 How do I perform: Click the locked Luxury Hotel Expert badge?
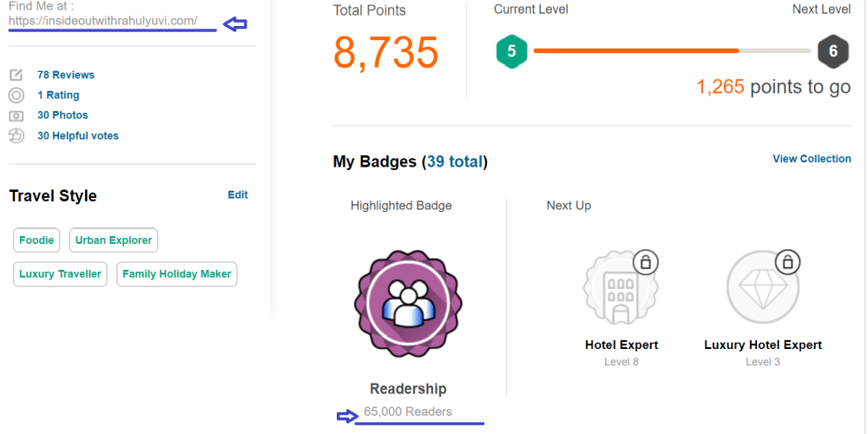coord(763,287)
